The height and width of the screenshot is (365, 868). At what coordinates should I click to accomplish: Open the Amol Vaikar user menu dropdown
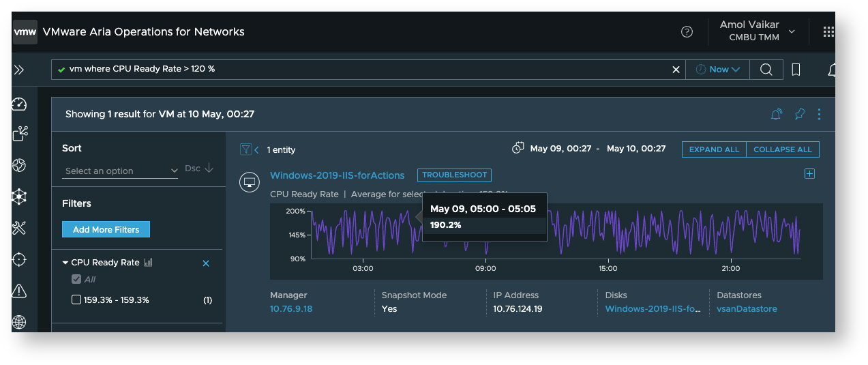click(759, 31)
